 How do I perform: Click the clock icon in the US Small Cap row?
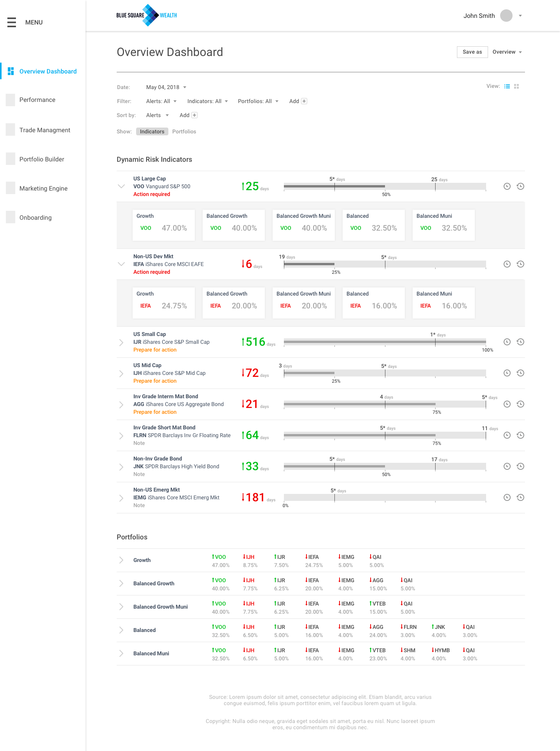507,342
